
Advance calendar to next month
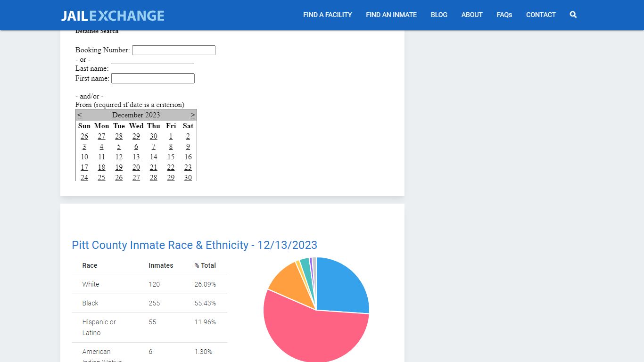point(193,115)
